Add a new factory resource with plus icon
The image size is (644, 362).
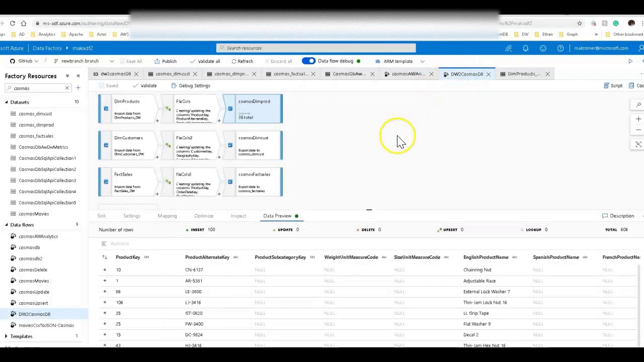78,88
